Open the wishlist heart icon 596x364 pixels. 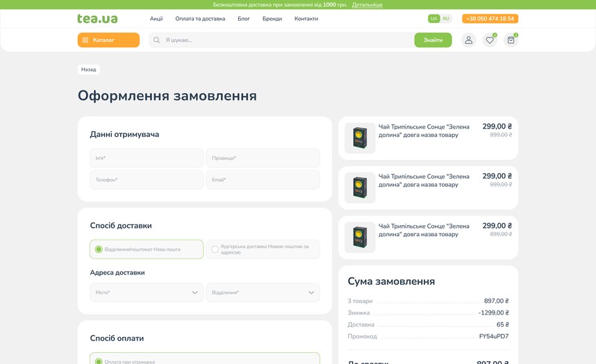[x=490, y=40]
